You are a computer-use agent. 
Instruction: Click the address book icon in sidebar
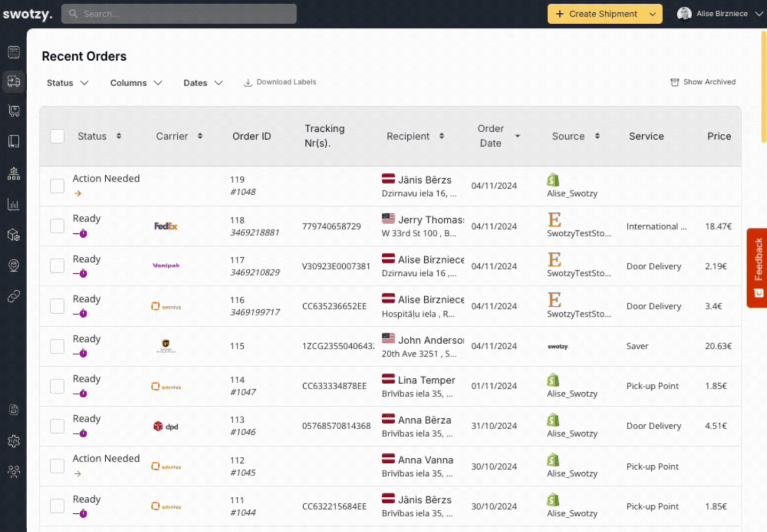14,141
